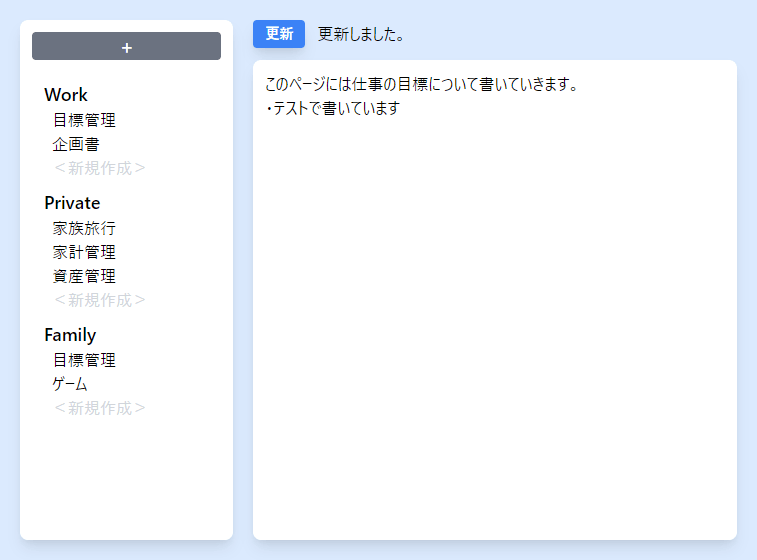Open 目標管理 note under Work
Screen dimensions: 757x560
pos(84,120)
